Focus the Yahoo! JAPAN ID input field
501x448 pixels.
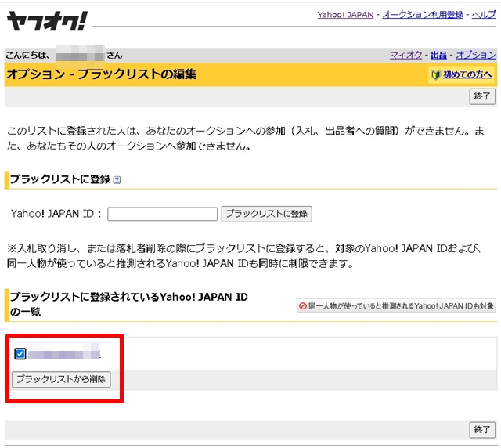(162, 214)
